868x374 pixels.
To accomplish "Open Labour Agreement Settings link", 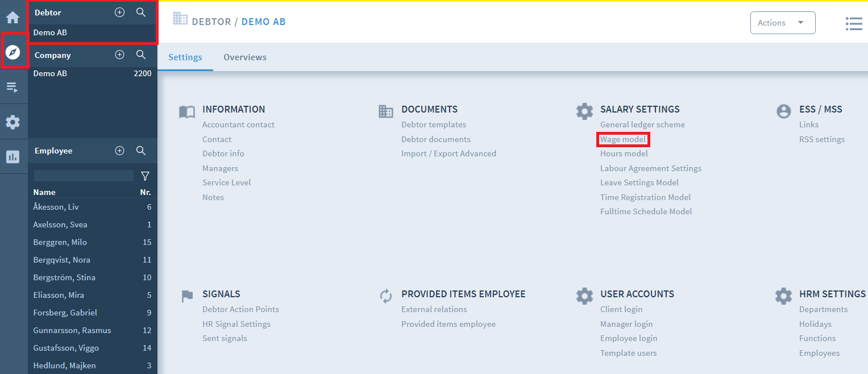I will 651,168.
